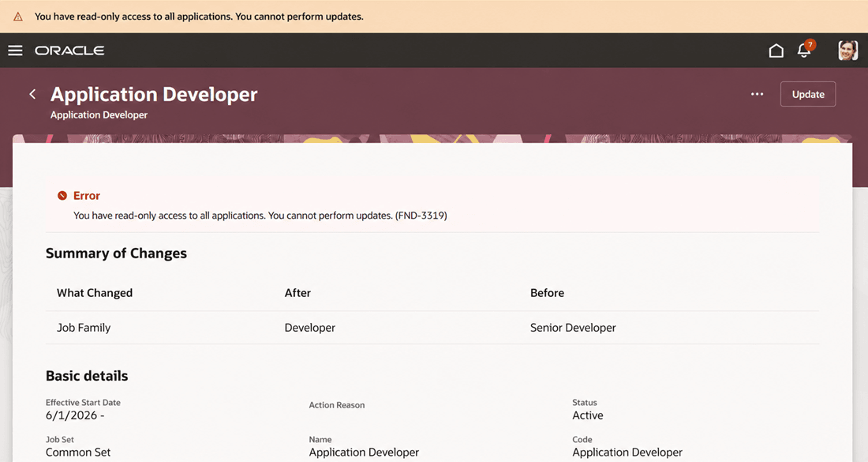Viewport: 868px width, 462px height.
Task: Select the Code value Application Developer
Action: [x=627, y=452]
